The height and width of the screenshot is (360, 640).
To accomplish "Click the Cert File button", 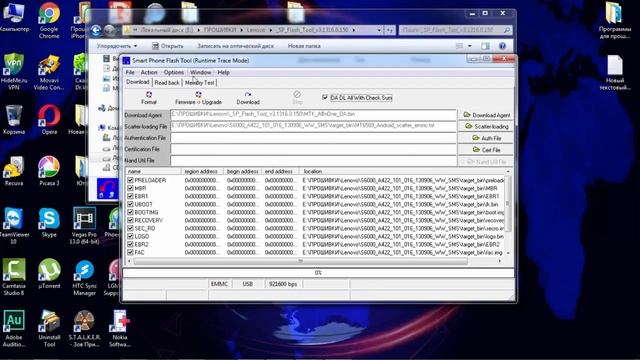I will (486, 150).
